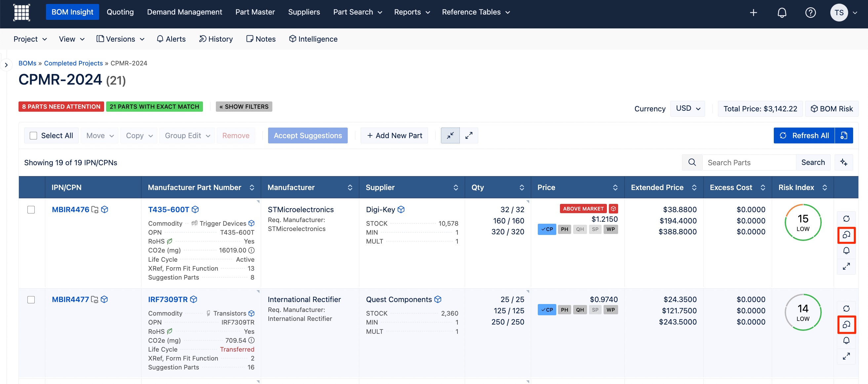The height and width of the screenshot is (384, 868).
Task: Check the MBIR4477 row checkbox
Action: [x=31, y=299]
